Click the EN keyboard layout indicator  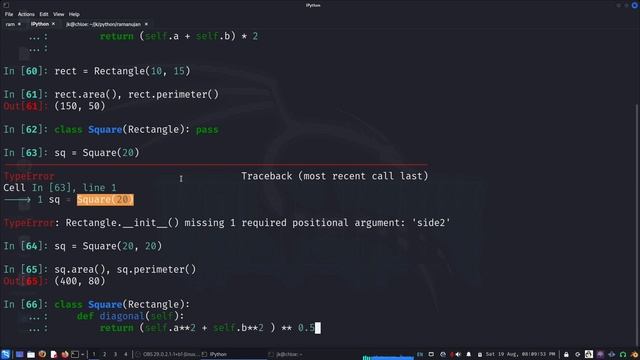point(420,354)
